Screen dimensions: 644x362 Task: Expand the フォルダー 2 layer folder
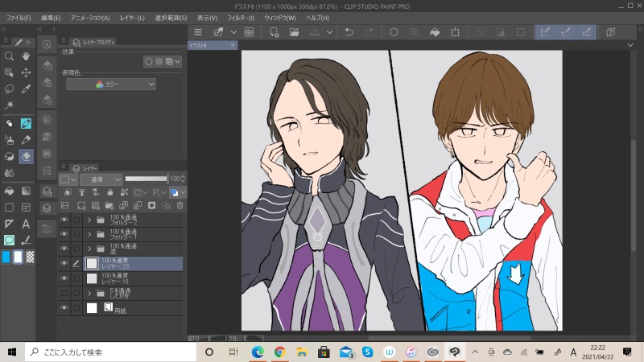(x=89, y=220)
